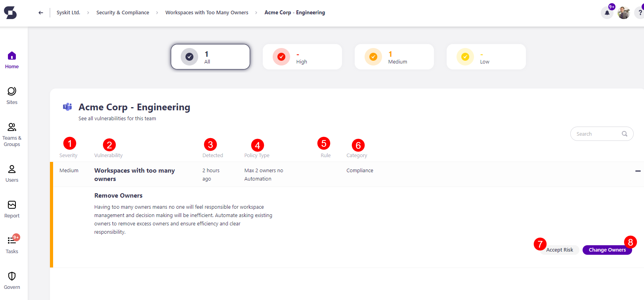
Task: Go to Teams & Groups section
Action: click(x=12, y=135)
